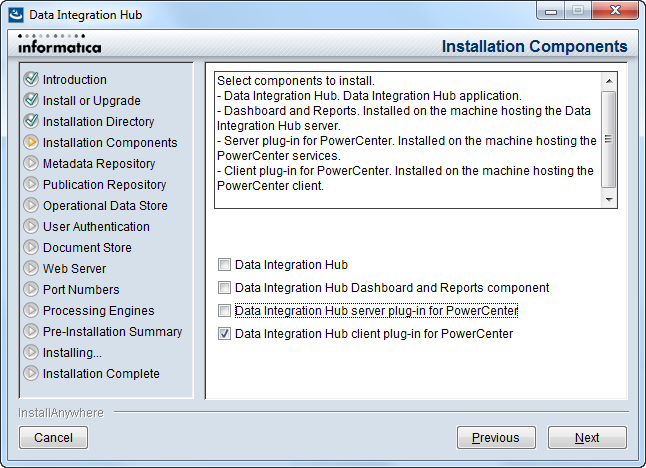The height and width of the screenshot is (468, 646).
Task: Click the orange Installation Components step icon
Action: click(31, 142)
